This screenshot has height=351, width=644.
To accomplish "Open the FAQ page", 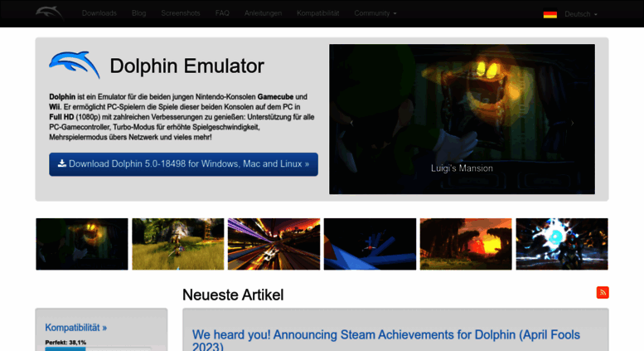I will point(222,13).
